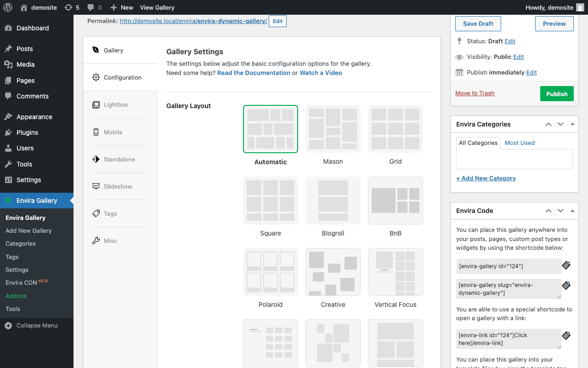Click the WordPress logo in admin bar
This screenshot has height=368, width=588.
coord(7,7)
